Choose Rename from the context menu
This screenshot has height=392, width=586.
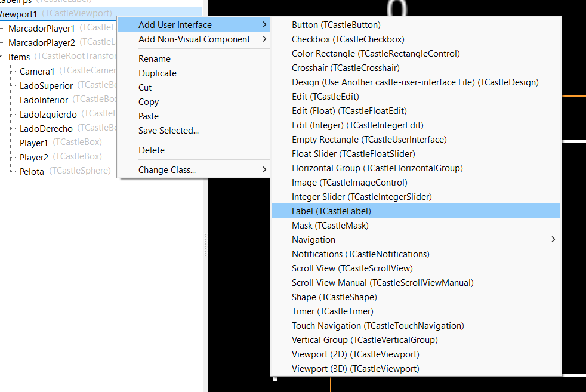[193, 59]
